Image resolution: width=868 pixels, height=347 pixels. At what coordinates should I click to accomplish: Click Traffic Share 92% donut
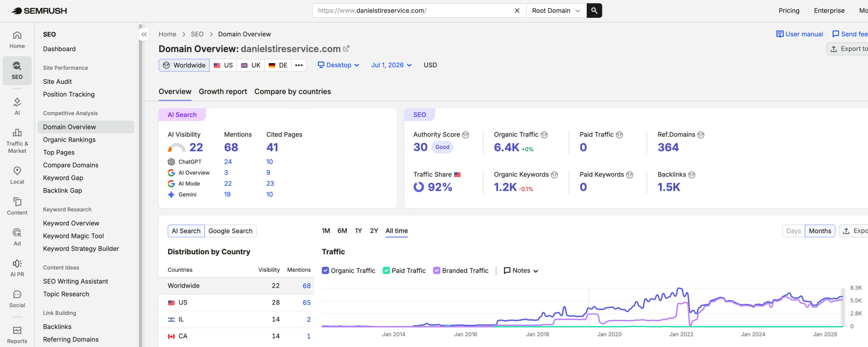click(x=419, y=187)
